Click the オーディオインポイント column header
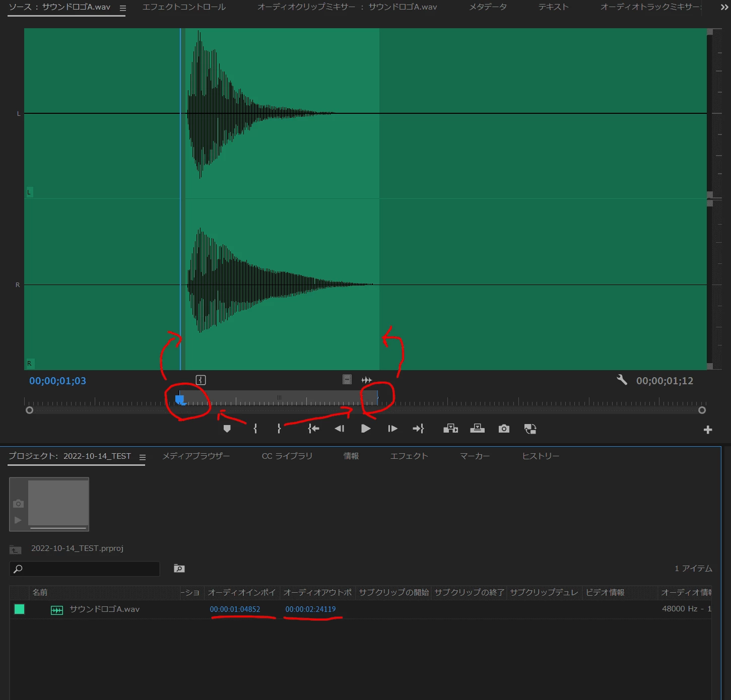Screen dimensions: 731x700 point(242,592)
